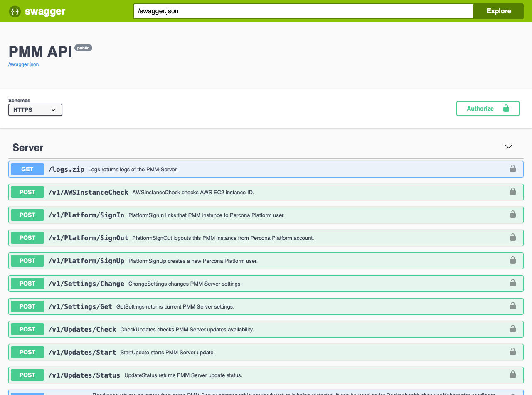Click lock icon on /v1/Updates/Status row

513,375
